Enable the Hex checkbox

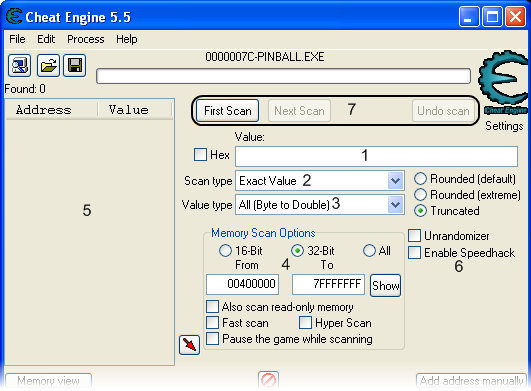[200, 155]
